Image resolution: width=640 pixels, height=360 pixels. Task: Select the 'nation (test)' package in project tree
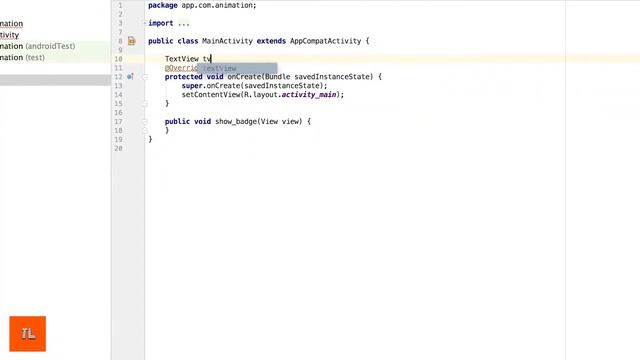tap(22, 58)
